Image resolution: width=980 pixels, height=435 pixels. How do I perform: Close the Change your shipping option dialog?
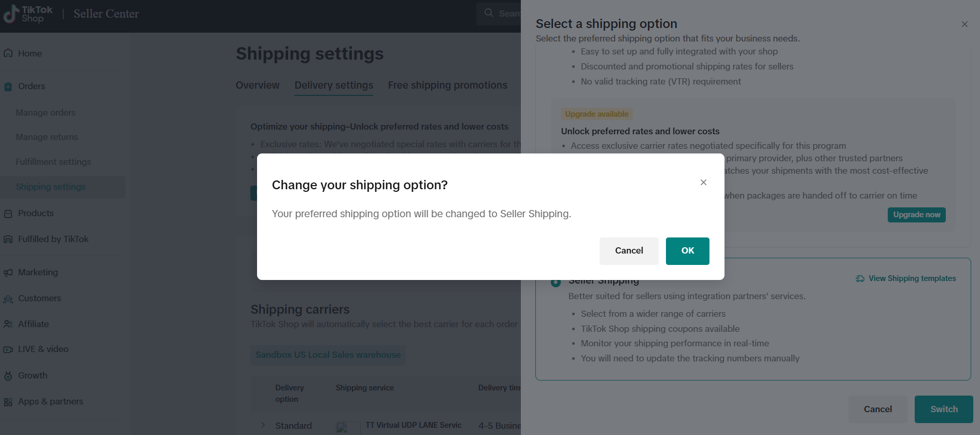703,182
